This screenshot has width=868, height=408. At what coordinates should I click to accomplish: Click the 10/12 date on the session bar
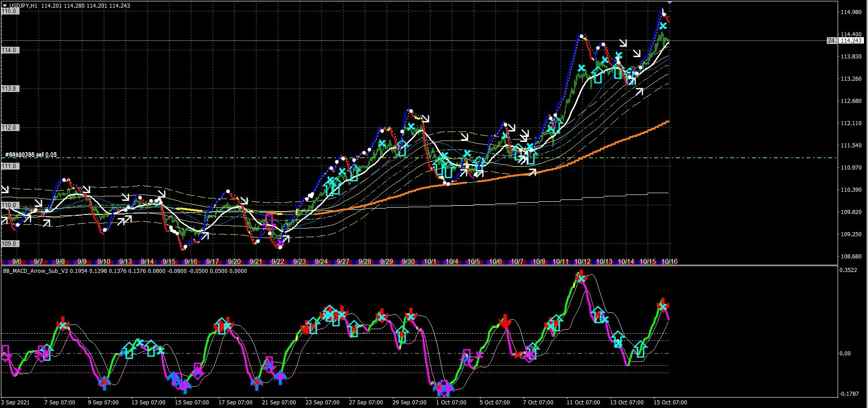click(x=582, y=262)
